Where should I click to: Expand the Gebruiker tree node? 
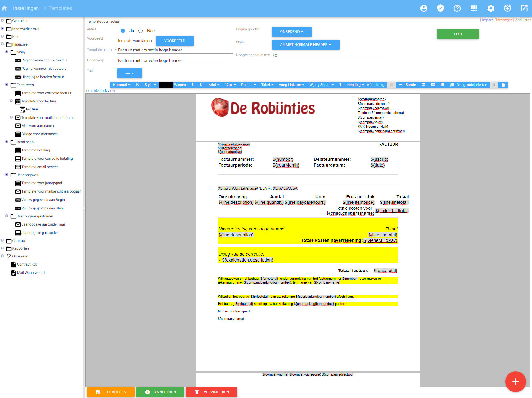click(2, 20)
